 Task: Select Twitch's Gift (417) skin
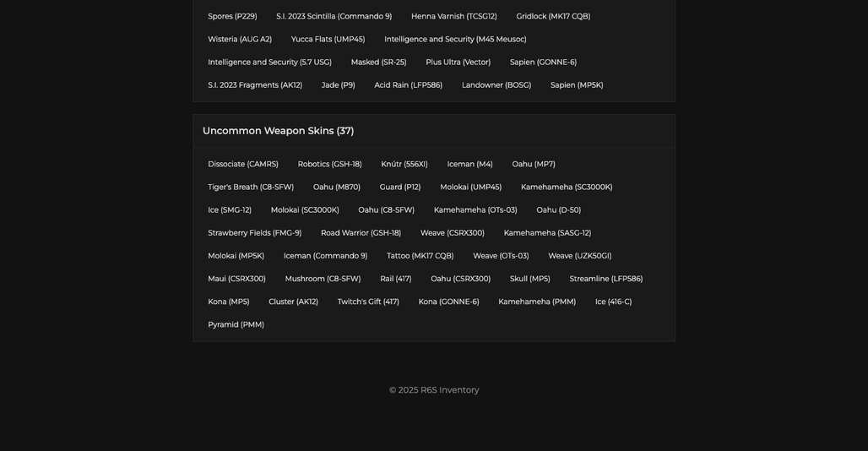368,302
